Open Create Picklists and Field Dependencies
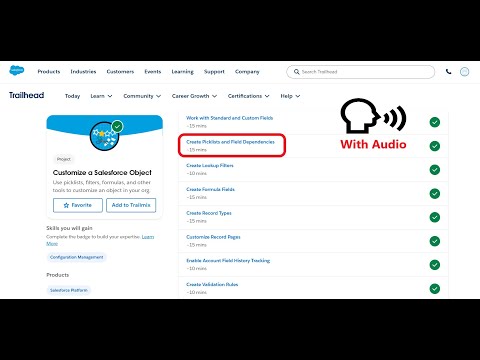 (230, 142)
